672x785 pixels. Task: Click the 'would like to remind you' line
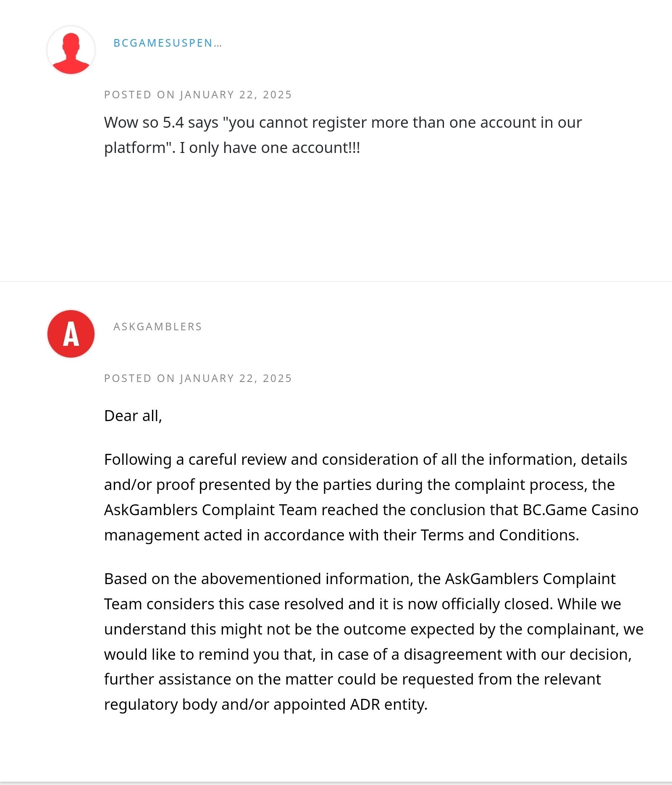(368, 654)
